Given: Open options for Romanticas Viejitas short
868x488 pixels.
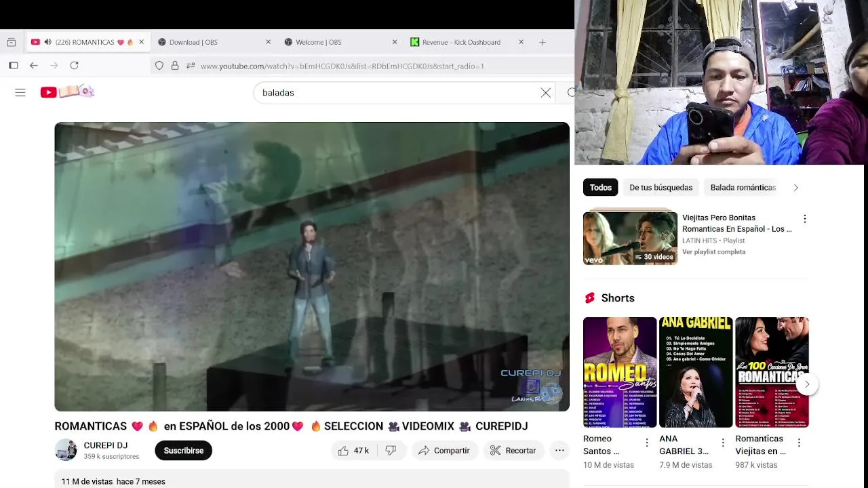Looking at the screenshot, I should tap(799, 443).
